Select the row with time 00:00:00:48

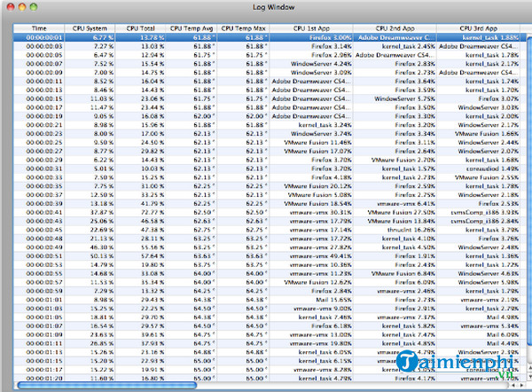tap(270, 239)
